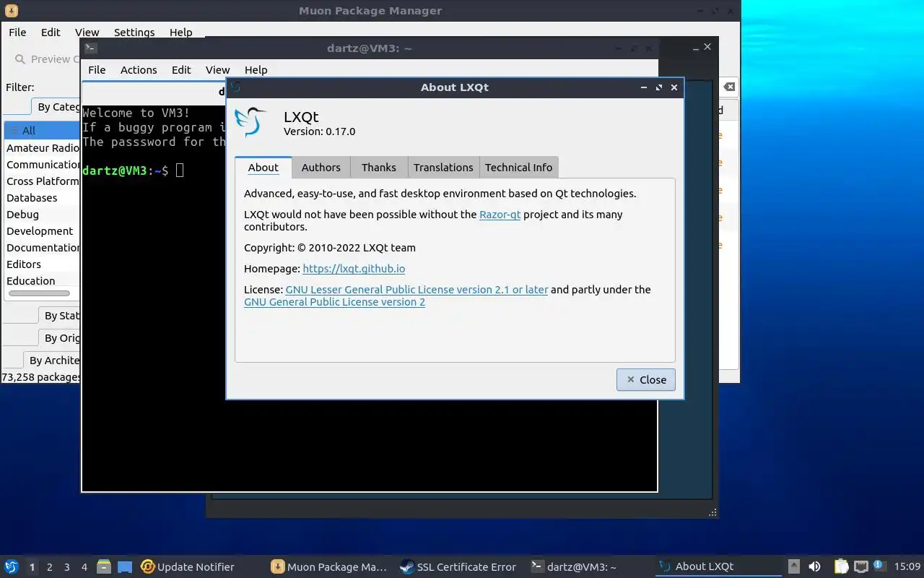
Task: Open the https://lxqt.github.io homepage link
Action: 354,269
